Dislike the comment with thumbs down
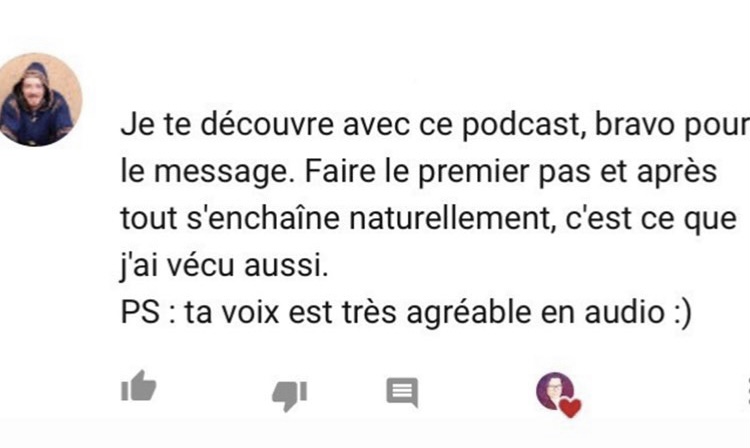 point(289,395)
